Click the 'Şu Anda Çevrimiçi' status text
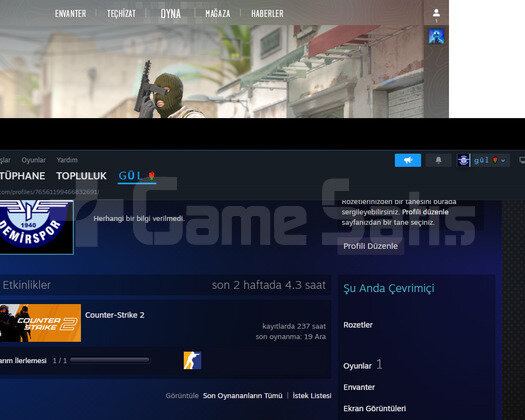 [389, 288]
